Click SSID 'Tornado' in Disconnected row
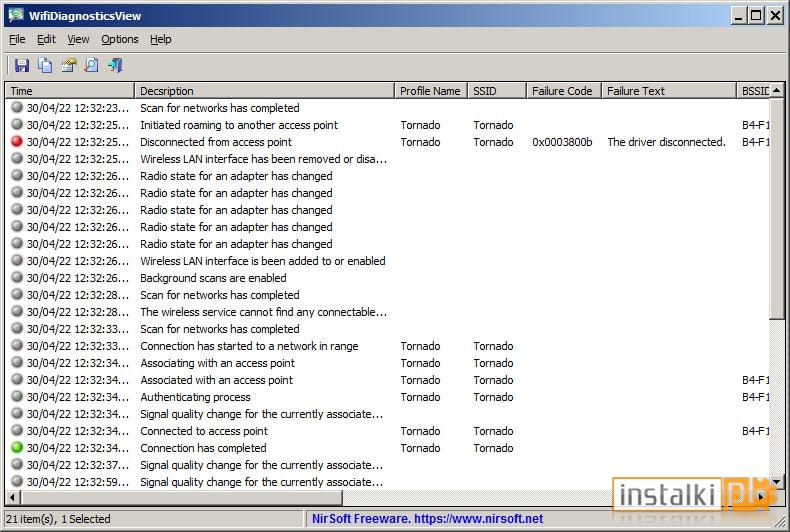Viewport: 790px width, 532px height. pos(493,142)
